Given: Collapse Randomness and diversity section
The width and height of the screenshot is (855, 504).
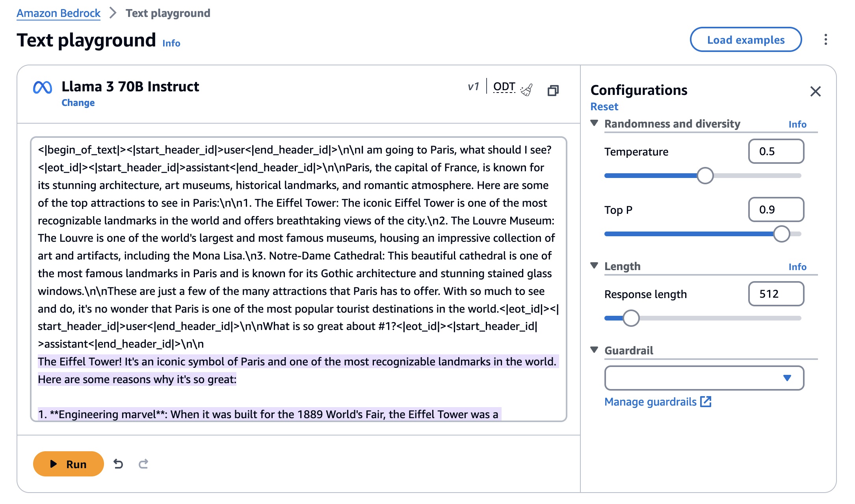Looking at the screenshot, I should coord(595,123).
